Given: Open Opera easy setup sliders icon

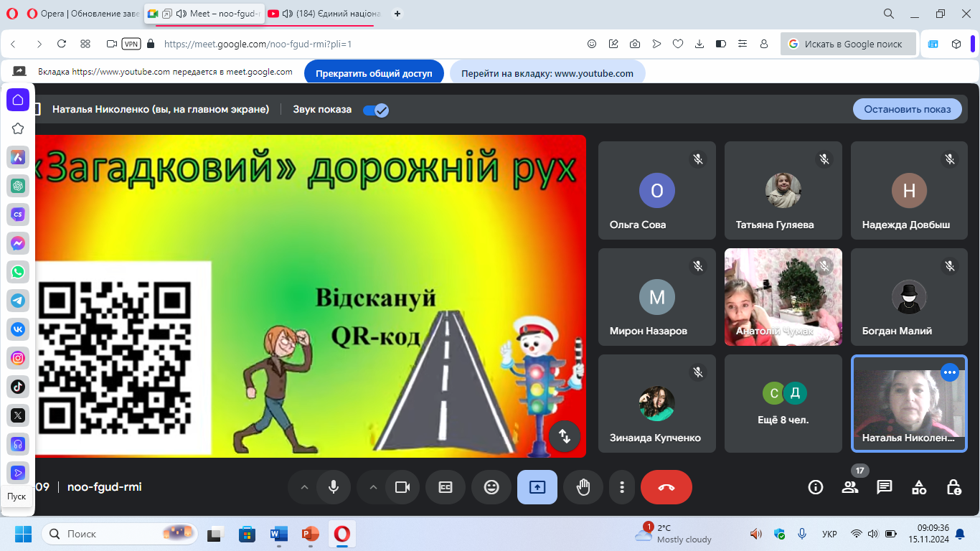Looking at the screenshot, I should (x=743, y=44).
